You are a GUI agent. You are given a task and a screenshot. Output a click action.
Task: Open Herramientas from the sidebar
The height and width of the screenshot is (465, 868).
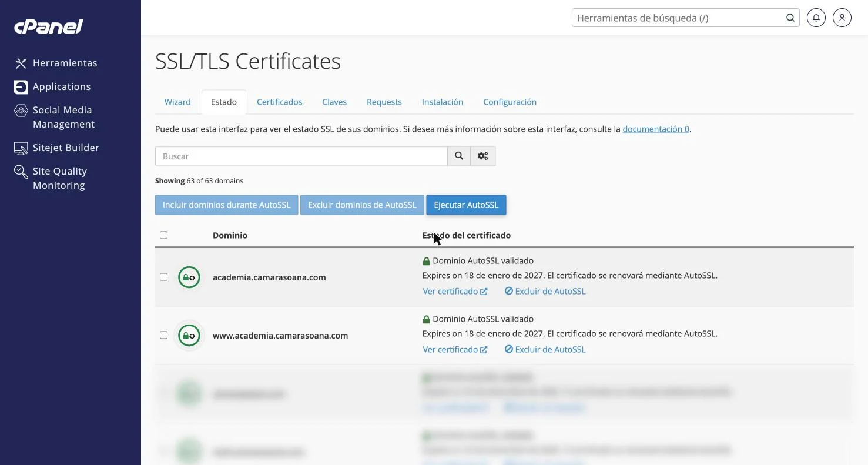tap(56, 63)
